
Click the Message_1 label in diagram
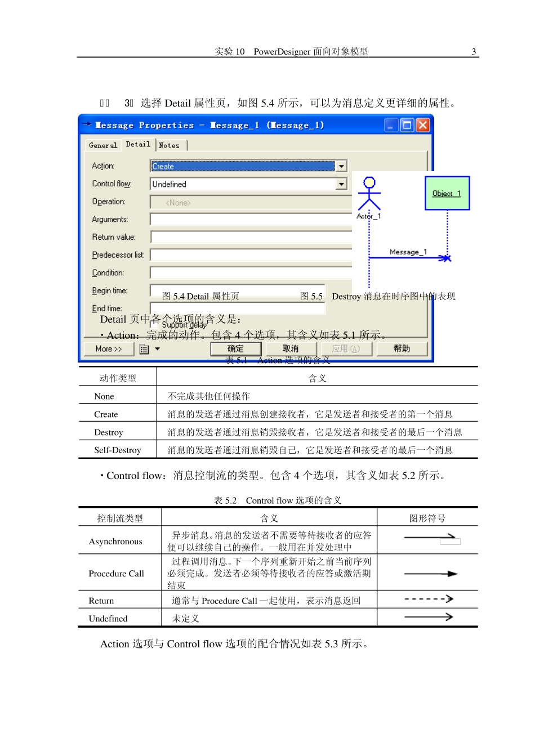(408, 252)
